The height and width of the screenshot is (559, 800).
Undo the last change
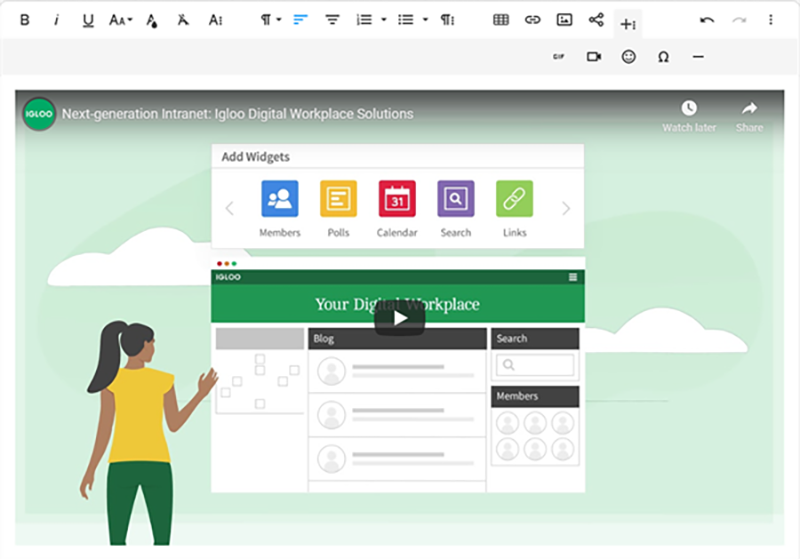(x=707, y=20)
